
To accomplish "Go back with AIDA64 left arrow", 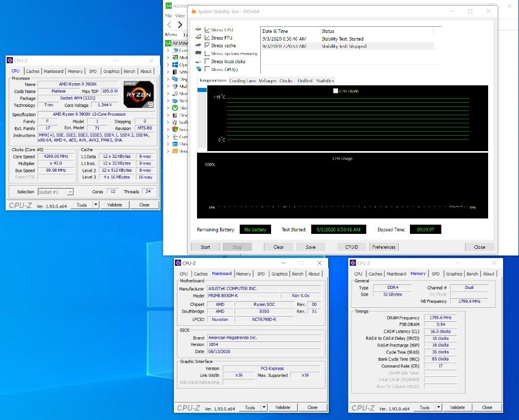I will point(169,25).
